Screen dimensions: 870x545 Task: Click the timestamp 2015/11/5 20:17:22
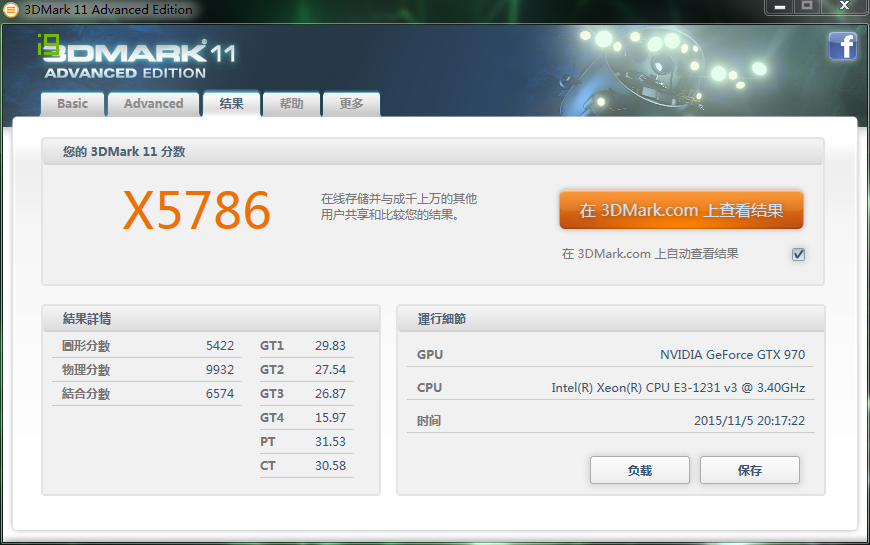click(749, 421)
